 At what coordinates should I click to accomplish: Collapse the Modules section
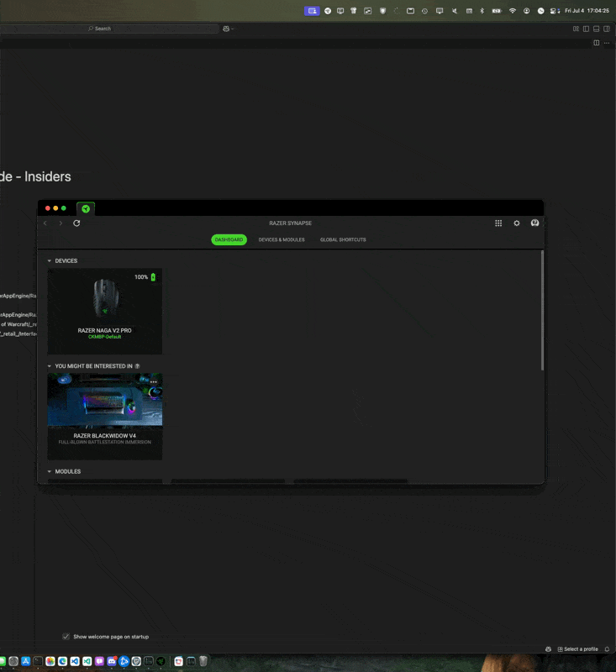coord(50,471)
